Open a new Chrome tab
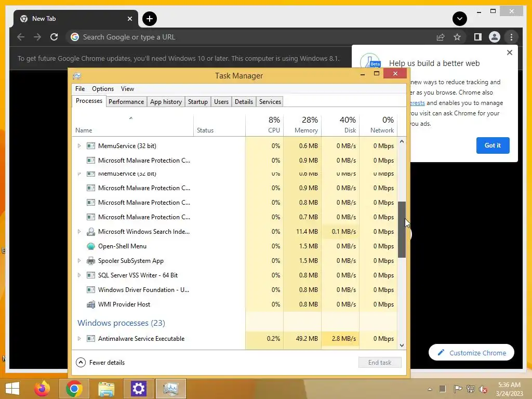The height and width of the screenshot is (399, 532). pos(150,19)
